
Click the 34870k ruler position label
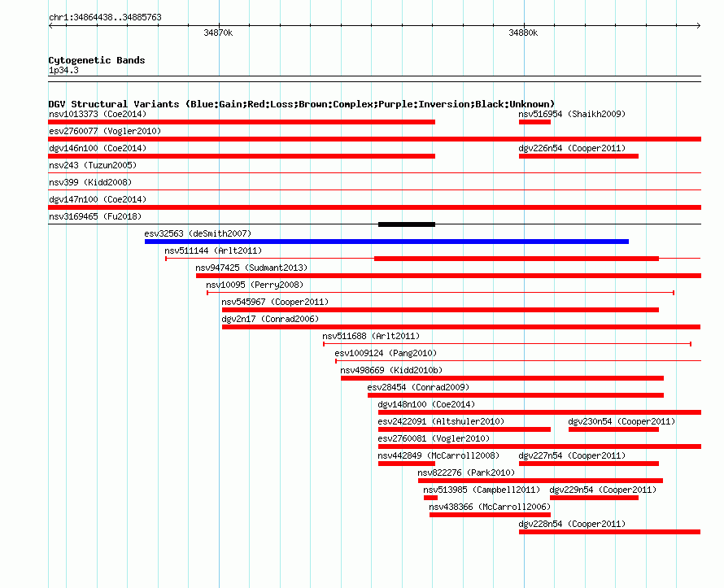pos(218,33)
